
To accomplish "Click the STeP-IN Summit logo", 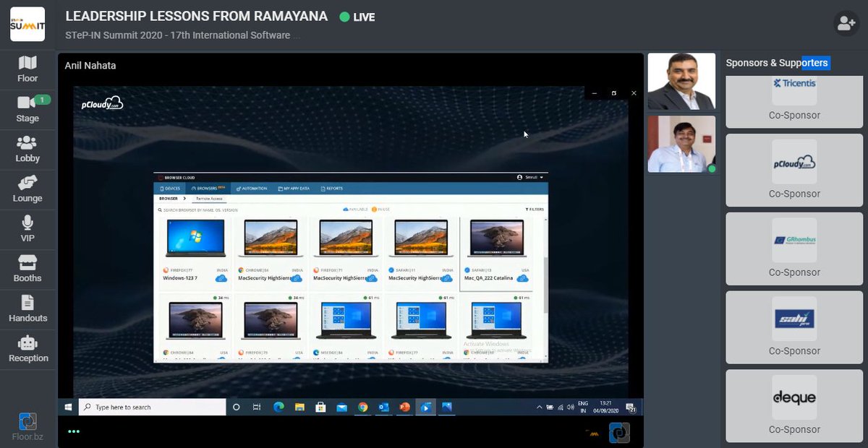I will pos(27,25).
